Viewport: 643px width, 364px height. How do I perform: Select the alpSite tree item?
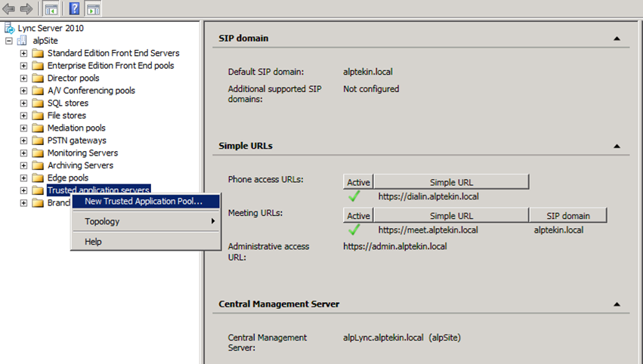(x=45, y=41)
